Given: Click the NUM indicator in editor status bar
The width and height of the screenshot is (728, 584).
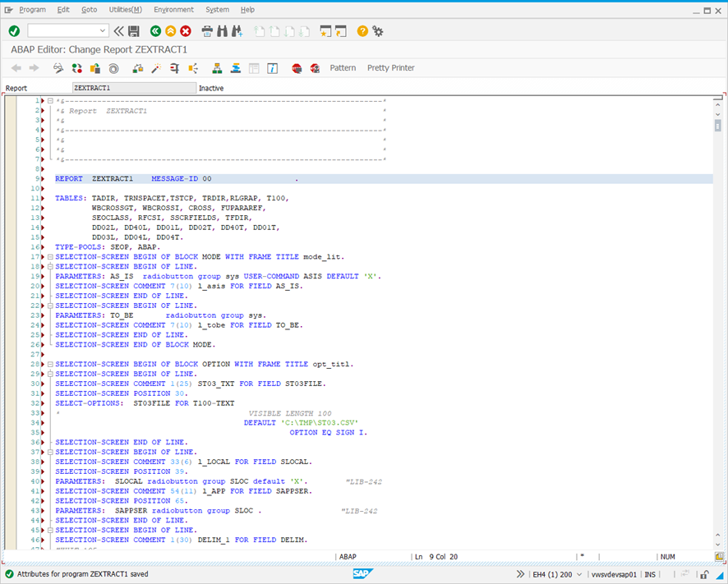Looking at the screenshot, I should coord(668,557).
